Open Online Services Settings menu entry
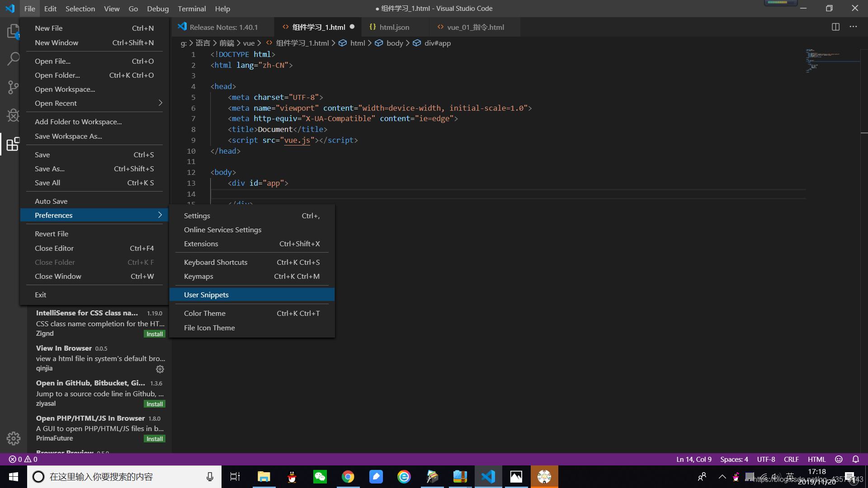This screenshot has height=488, width=868. pyautogui.click(x=252, y=230)
